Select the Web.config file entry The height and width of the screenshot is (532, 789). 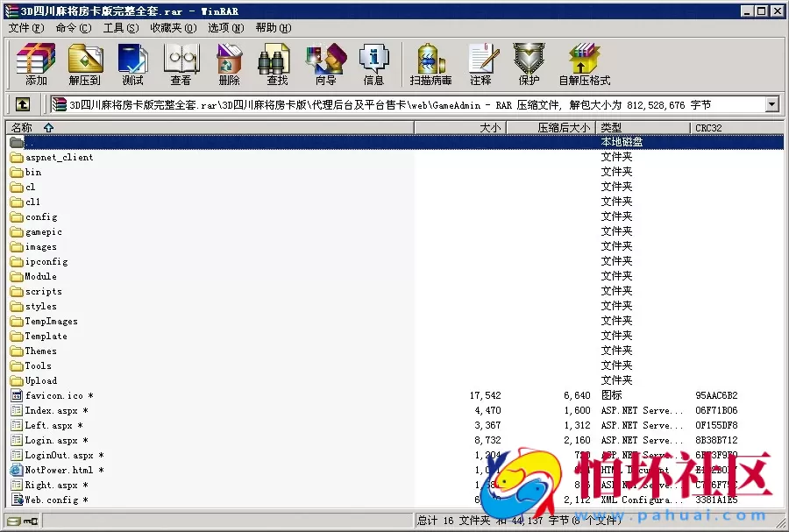[x=50, y=500]
